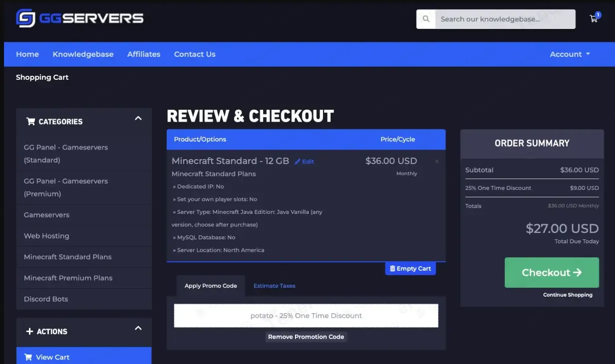Go to the Affiliates page
Image resolution: width=615 pixels, height=364 pixels.
pos(144,54)
